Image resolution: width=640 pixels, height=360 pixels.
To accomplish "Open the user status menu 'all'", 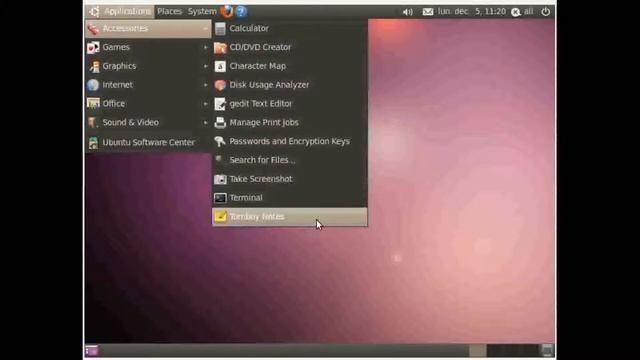I will (x=522, y=12).
